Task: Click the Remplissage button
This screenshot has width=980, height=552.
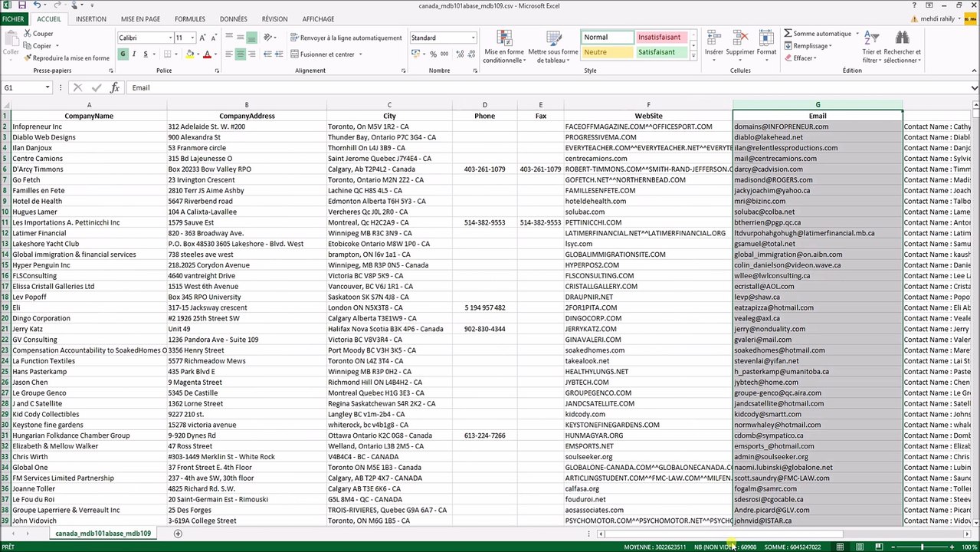Action: 808,46
